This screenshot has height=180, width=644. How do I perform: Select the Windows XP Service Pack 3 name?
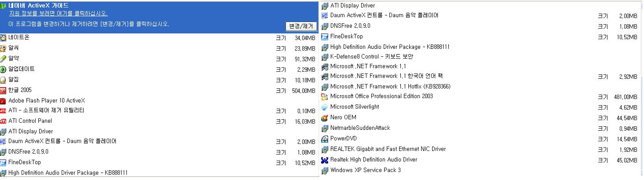pos(366,170)
